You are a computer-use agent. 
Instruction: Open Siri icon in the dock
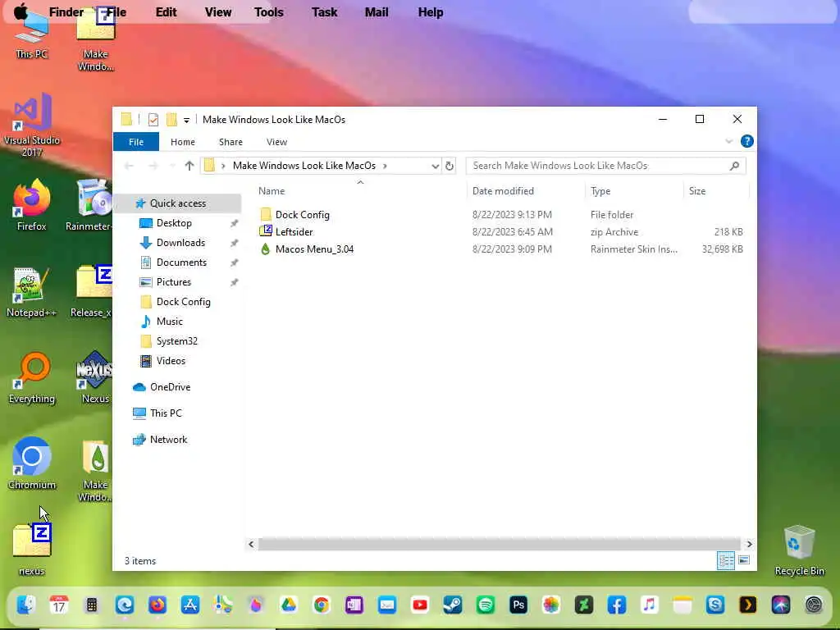781,605
